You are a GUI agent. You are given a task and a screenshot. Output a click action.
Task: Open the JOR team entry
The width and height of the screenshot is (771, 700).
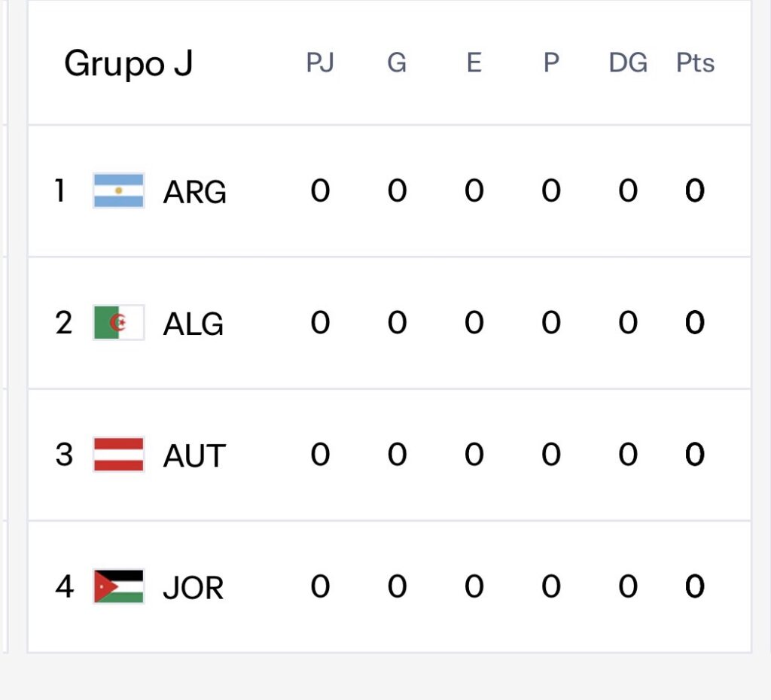coord(194,588)
